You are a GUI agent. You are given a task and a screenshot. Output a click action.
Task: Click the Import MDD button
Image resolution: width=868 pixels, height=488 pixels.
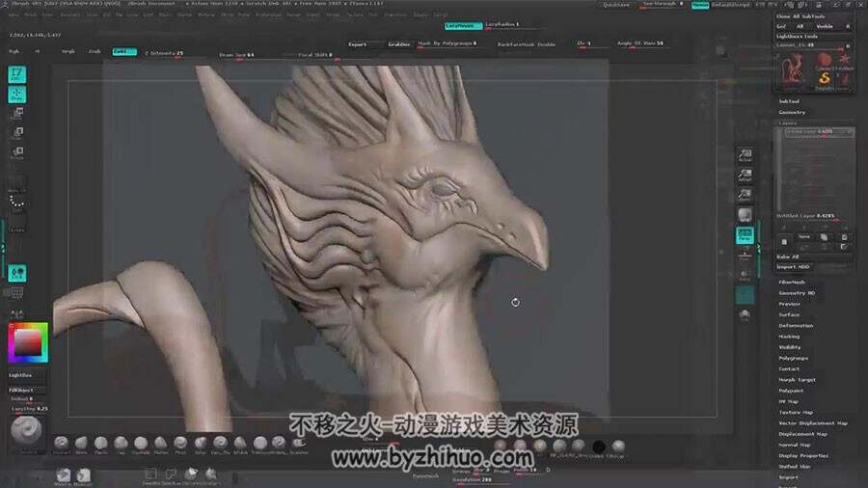point(794,267)
